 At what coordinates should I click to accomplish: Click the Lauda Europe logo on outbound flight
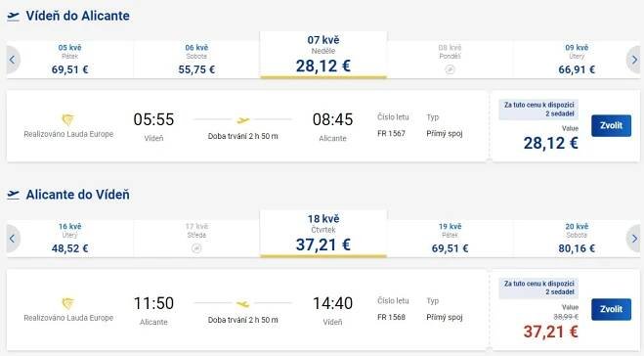point(67,119)
